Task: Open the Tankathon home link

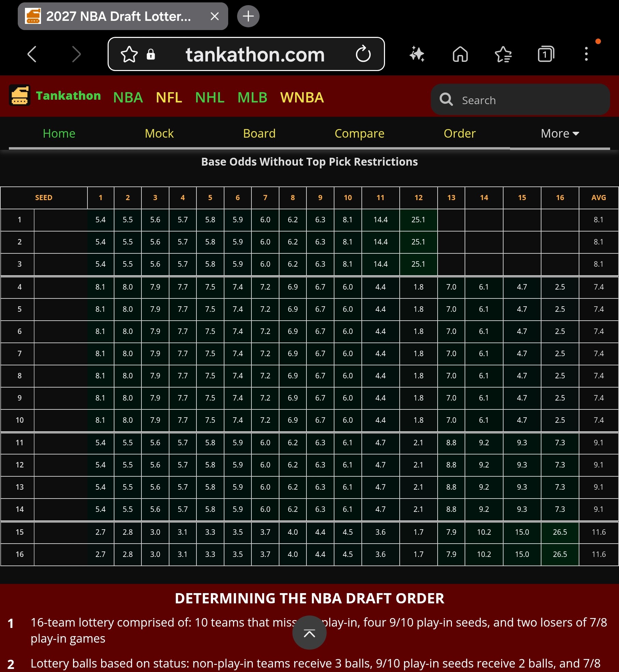Action: coord(68,96)
